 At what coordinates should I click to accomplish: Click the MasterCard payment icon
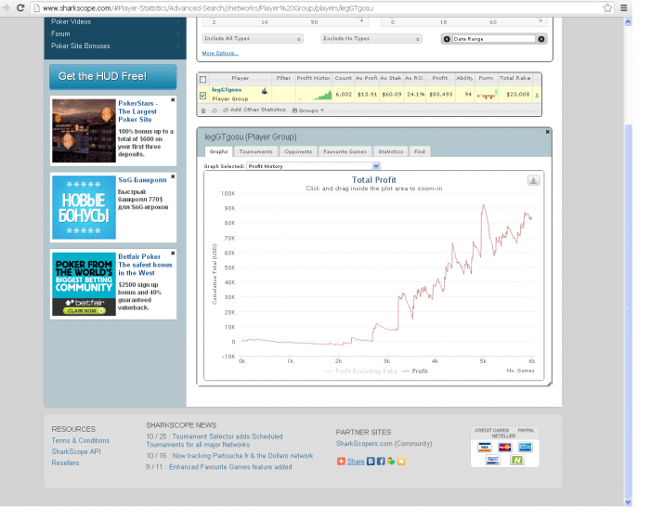pos(504,447)
